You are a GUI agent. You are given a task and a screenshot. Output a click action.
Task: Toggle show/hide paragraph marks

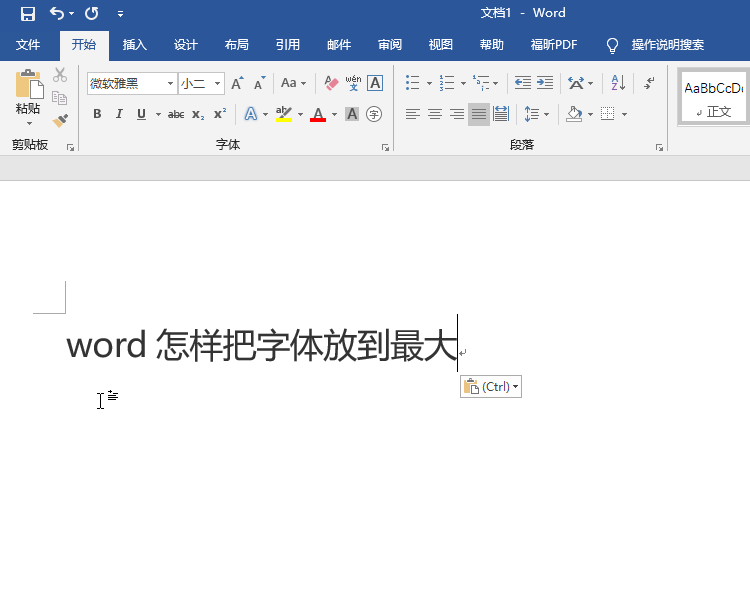(x=649, y=83)
